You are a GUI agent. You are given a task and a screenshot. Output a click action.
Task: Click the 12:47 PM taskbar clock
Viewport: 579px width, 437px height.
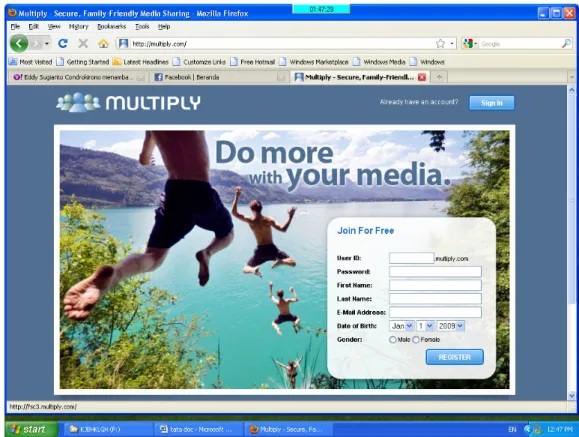click(560, 429)
